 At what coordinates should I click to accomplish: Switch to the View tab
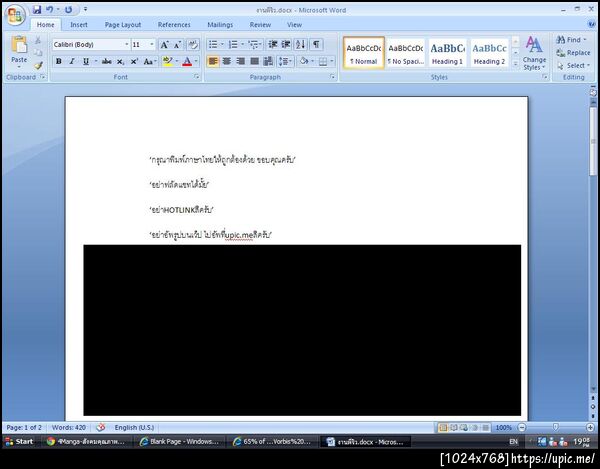click(294, 25)
